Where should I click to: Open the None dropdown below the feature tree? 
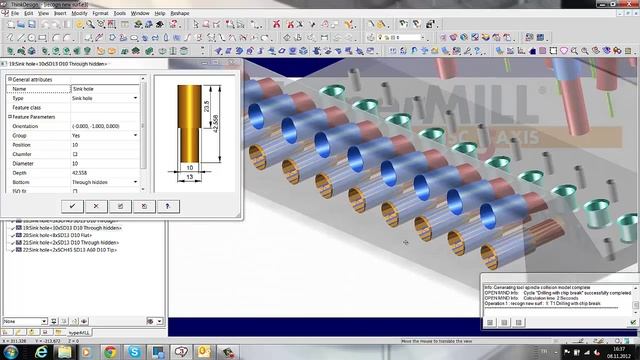[x=44, y=321]
